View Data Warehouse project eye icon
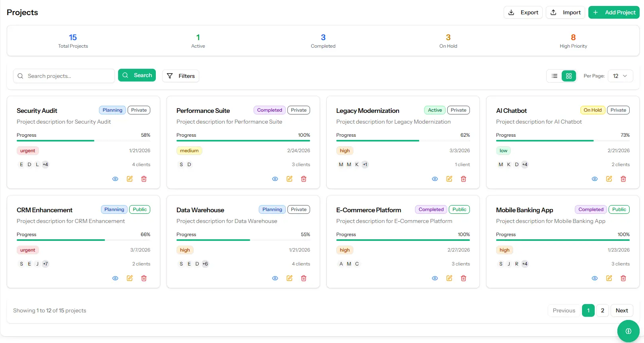 coord(275,278)
